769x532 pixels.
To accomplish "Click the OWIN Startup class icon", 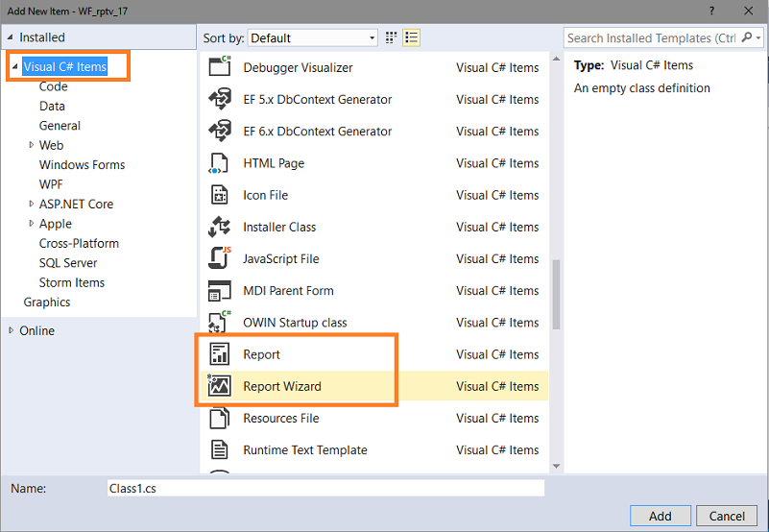I will tap(219, 322).
